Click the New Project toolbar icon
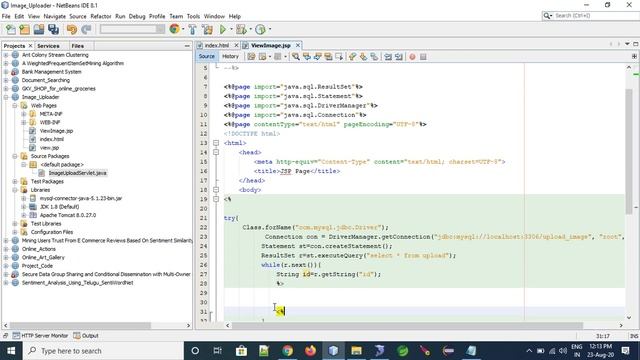640x360 pixels. pyautogui.click(x=24, y=29)
